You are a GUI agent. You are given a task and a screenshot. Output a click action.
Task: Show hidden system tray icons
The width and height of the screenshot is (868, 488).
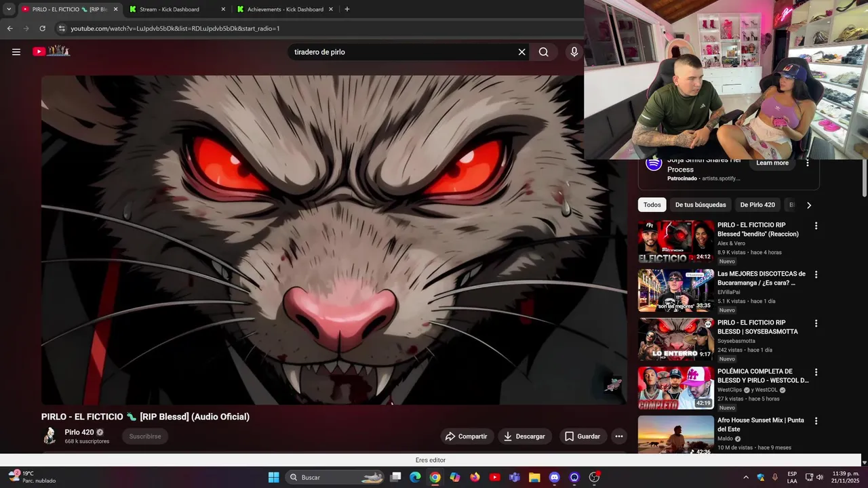[x=746, y=477]
